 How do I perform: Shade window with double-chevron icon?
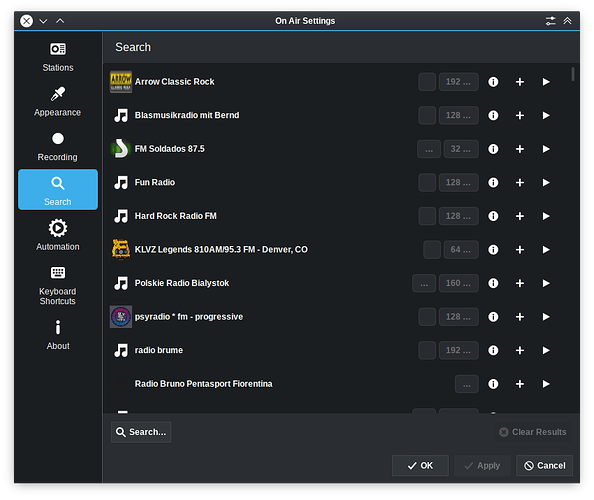click(567, 21)
